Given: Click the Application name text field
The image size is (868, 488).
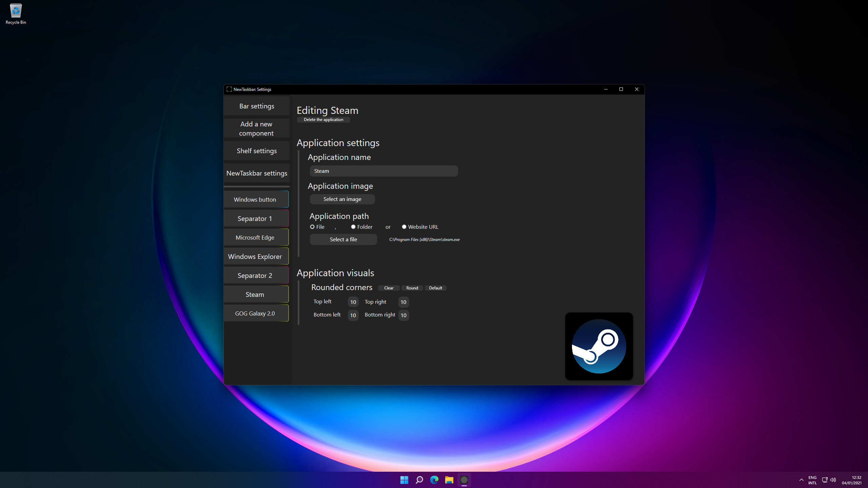Looking at the screenshot, I should pos(383,171).
